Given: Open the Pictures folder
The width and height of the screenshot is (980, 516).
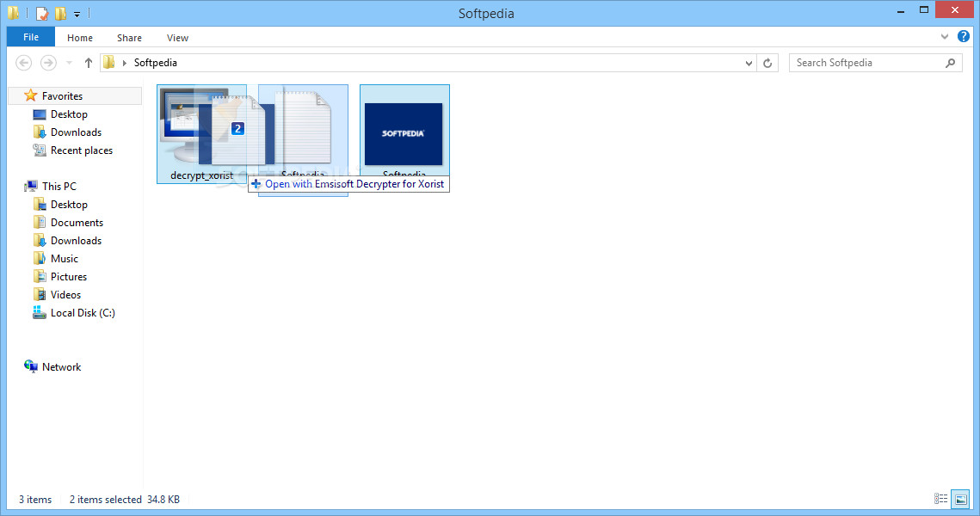Looking at the screenshot, I should click(69, 277).
